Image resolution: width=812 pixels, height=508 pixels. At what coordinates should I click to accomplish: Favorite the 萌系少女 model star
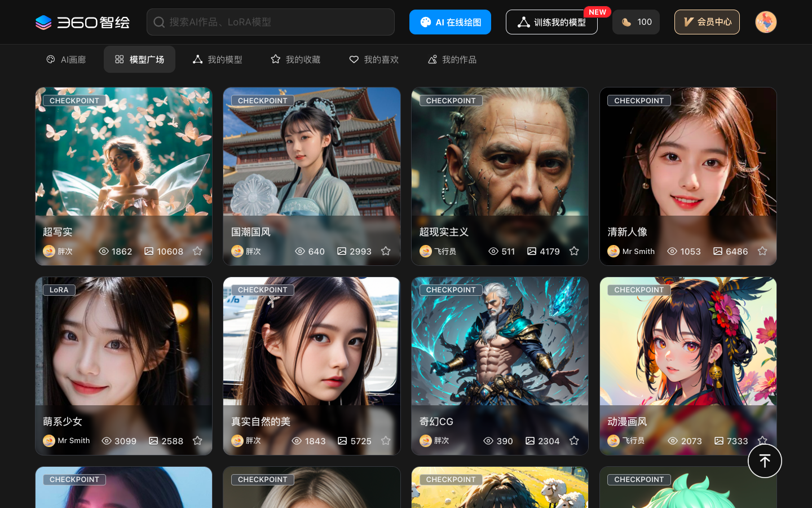pyautogui.click(x=197, y=440)
